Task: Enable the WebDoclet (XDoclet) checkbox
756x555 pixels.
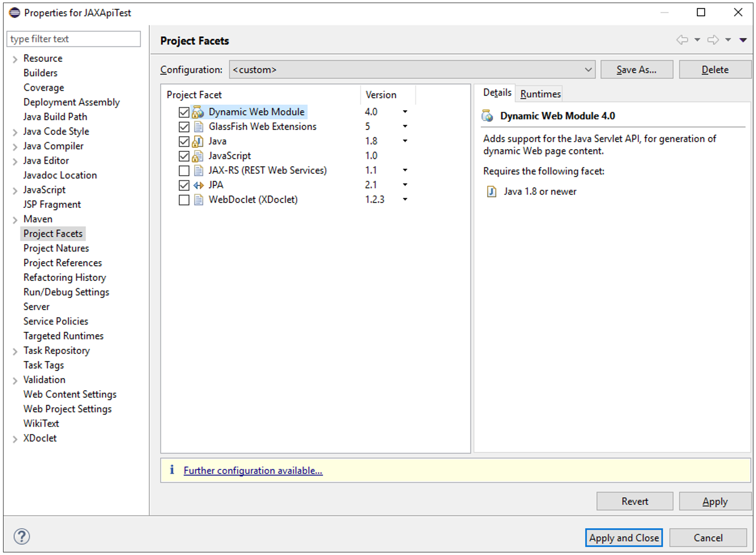Action: (184, 200)
